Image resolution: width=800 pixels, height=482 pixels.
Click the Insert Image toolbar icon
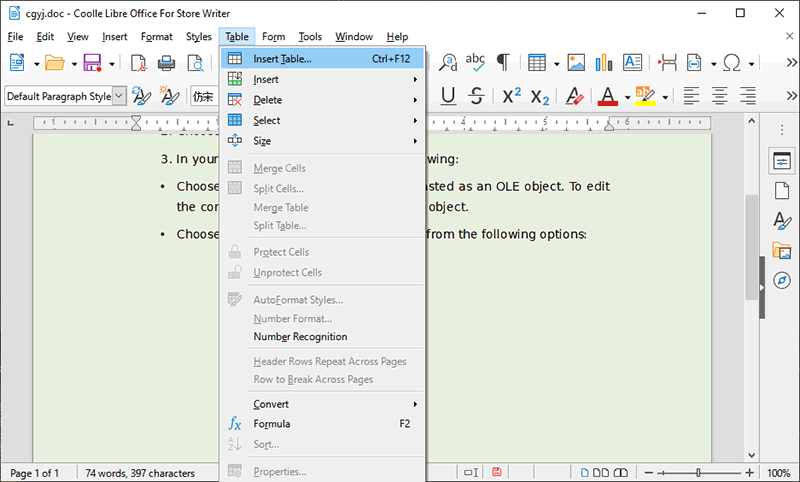[x=576, y=63]
